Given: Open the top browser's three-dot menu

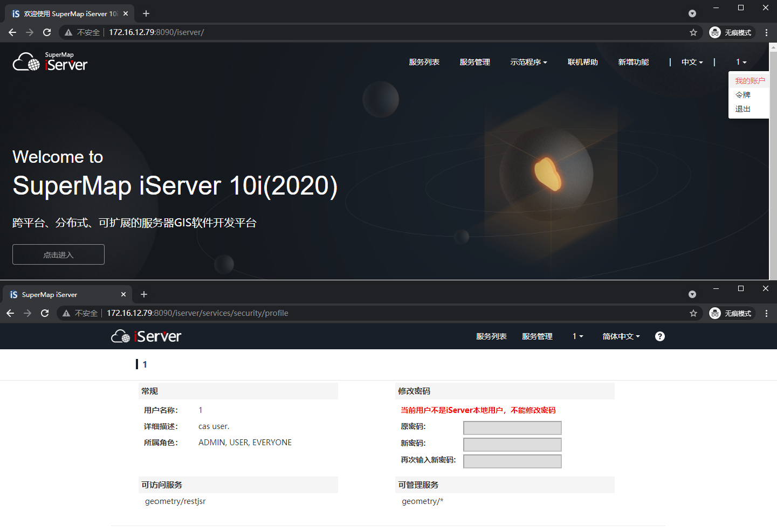Looking at the screenshot, I should (x=766, y=32).
